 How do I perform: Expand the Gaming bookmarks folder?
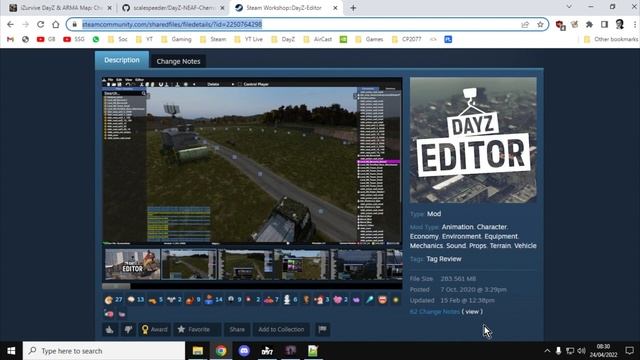click(x=176, y=39)
